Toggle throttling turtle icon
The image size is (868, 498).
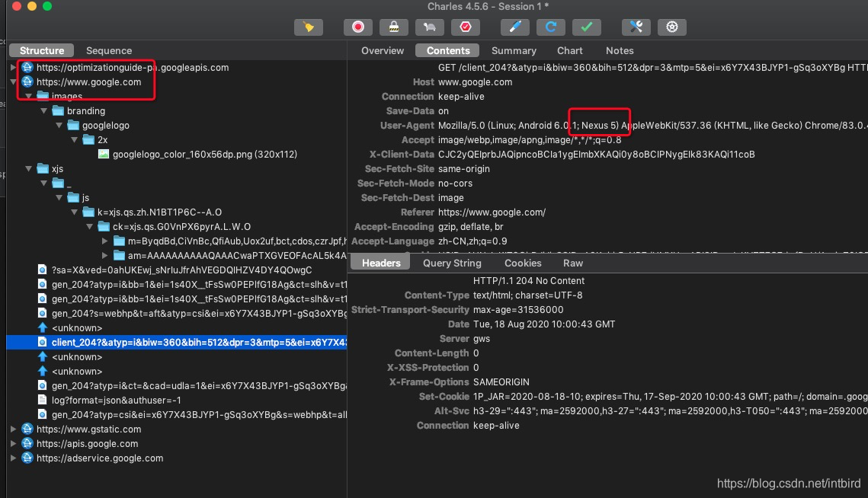pyautogui.click(x=430, y=27)
